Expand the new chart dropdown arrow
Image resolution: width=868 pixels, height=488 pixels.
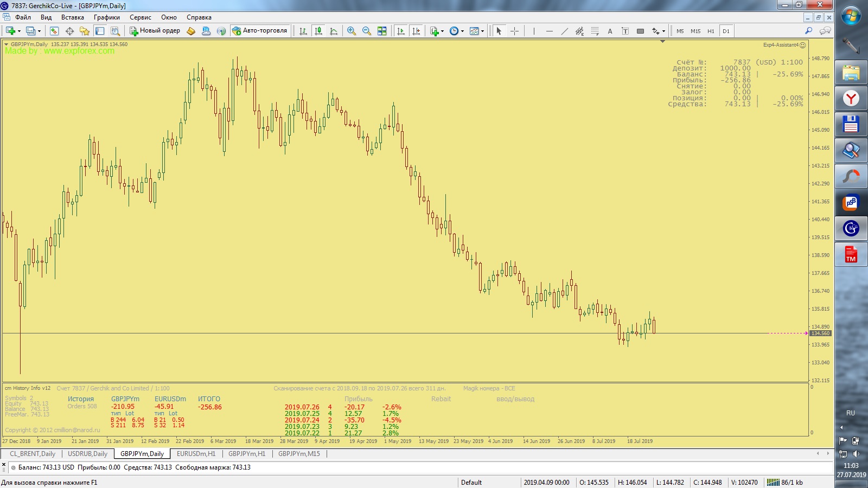19,31
